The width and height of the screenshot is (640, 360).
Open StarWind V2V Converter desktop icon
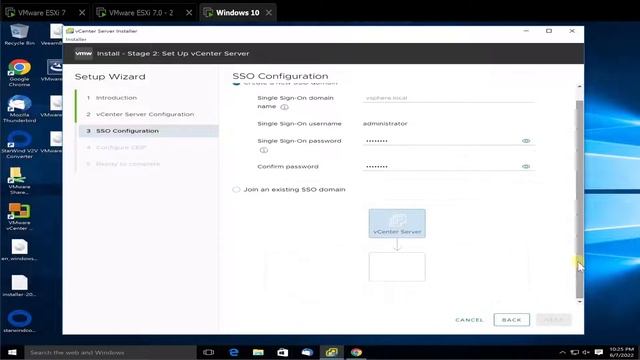19,144
